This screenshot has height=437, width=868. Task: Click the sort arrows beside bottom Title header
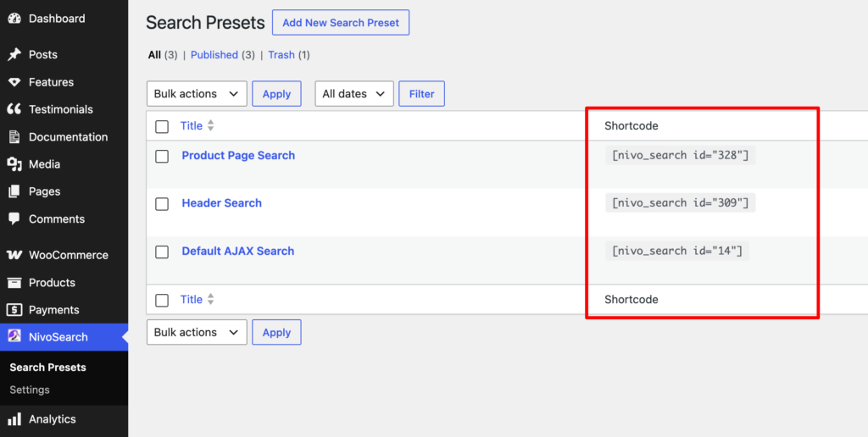coord(210,299)
